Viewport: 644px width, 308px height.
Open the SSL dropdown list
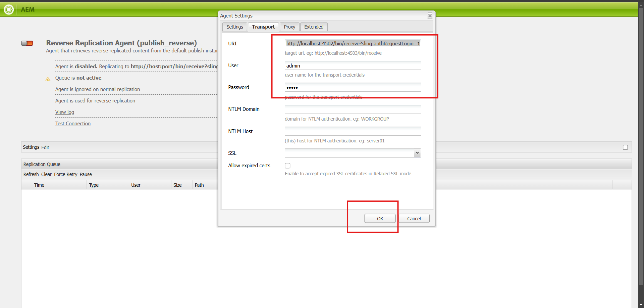(417, 153)
